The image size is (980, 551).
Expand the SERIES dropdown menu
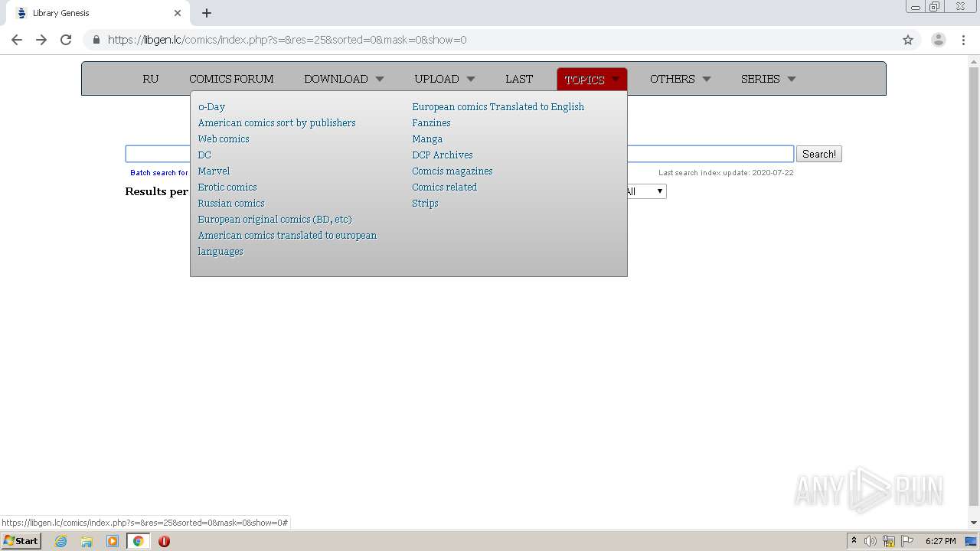click(x=768, y=79)
